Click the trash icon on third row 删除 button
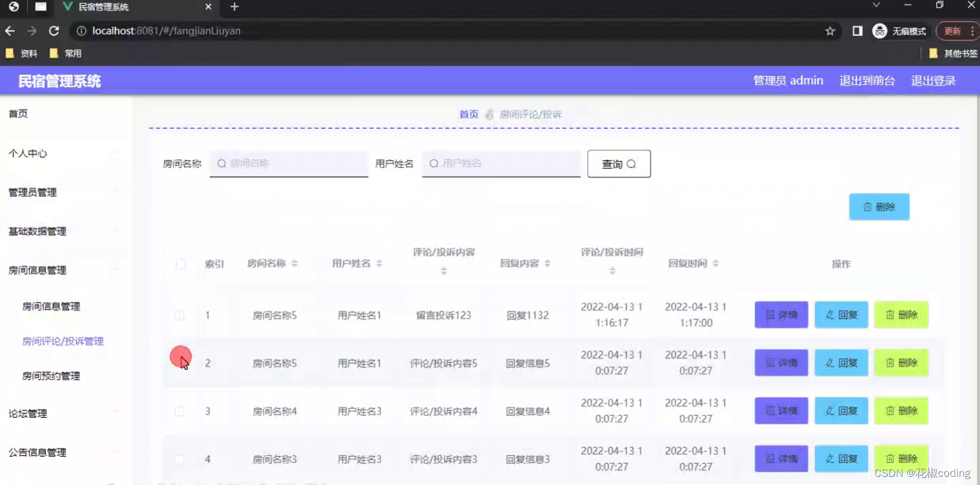Image resolution: width=980 pixels, height=485 pixels. coord(890,411)
